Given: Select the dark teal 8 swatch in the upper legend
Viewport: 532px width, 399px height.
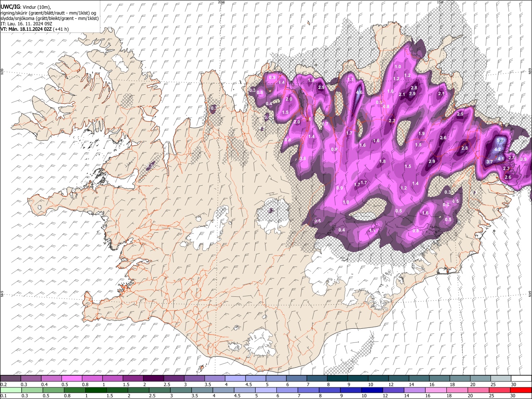Looking at the screenshot, I should (337, 378).
